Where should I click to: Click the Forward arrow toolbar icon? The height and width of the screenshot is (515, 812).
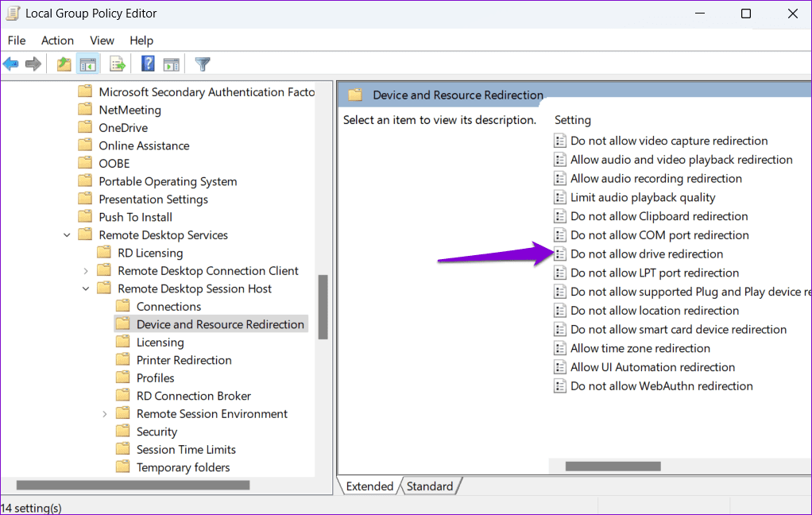click(x=33, y=64)
